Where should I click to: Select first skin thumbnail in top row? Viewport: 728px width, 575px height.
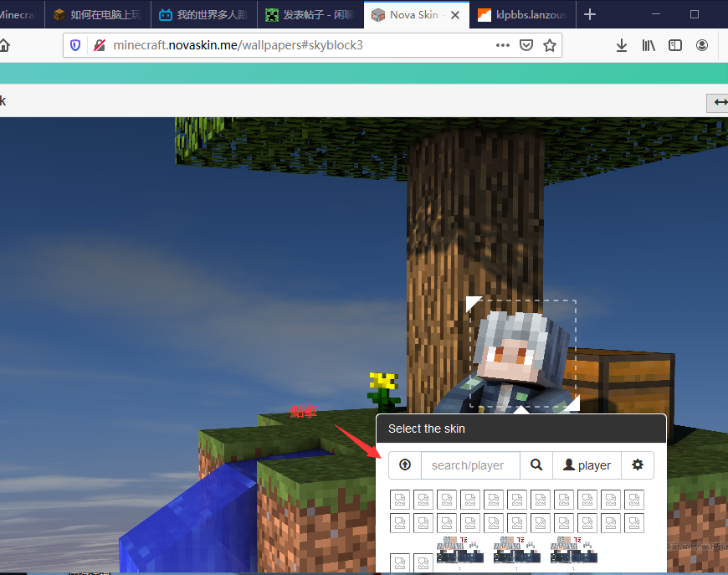coord(400,500)
